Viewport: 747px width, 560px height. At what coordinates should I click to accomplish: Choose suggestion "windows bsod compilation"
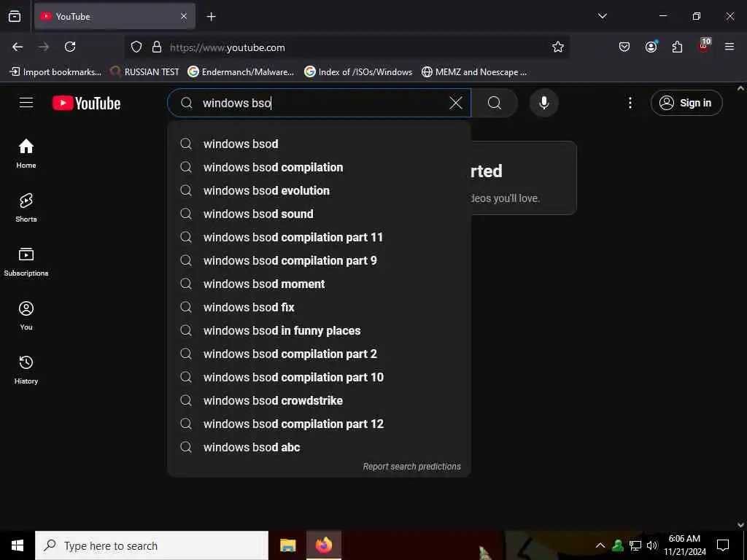tap(320, 167)
